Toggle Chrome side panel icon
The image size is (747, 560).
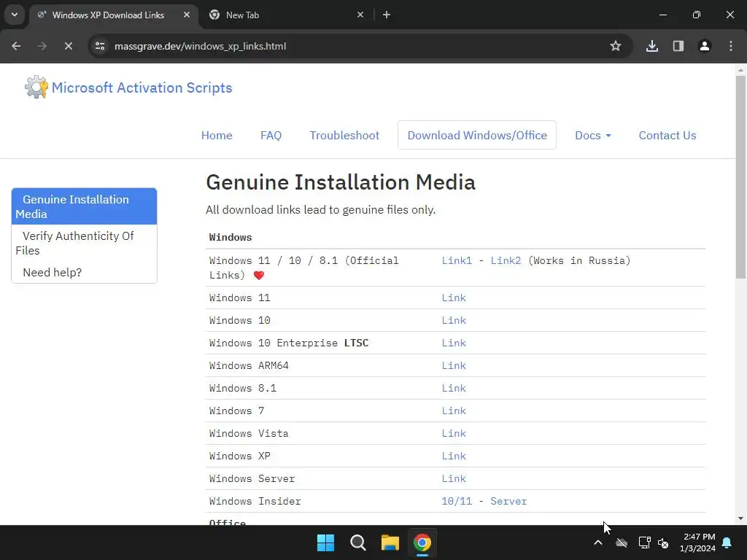tap(678, 46)
